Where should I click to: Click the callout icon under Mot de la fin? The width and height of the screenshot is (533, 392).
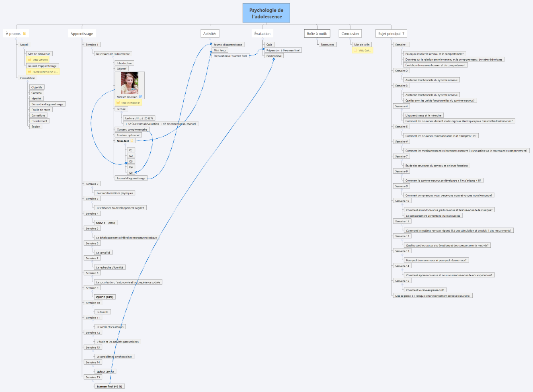355,50
